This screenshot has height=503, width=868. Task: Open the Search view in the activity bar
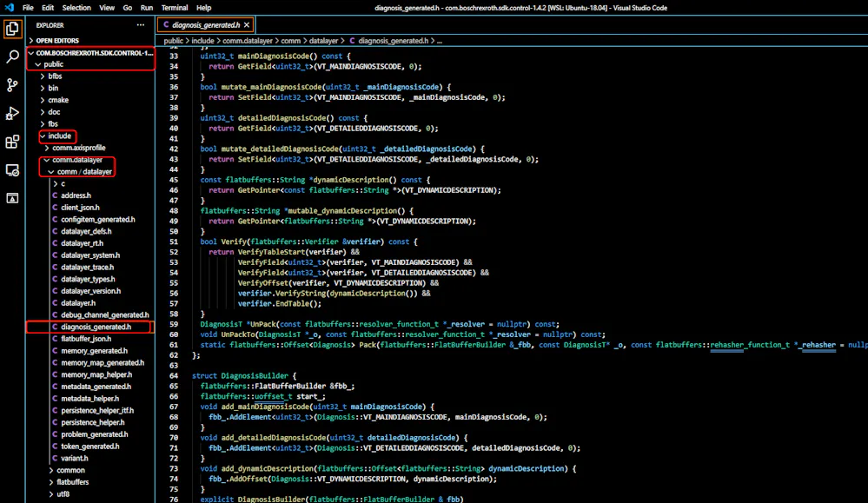(12, 56)
